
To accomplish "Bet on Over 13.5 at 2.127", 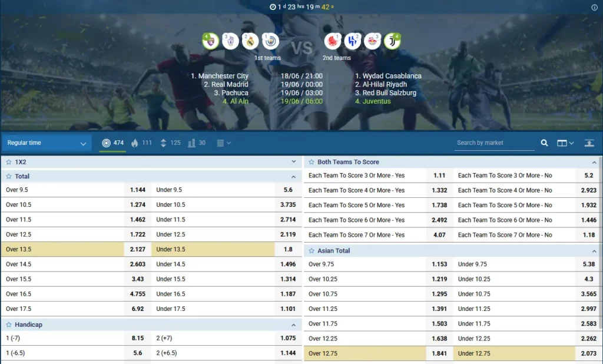I will pos(139,249).
